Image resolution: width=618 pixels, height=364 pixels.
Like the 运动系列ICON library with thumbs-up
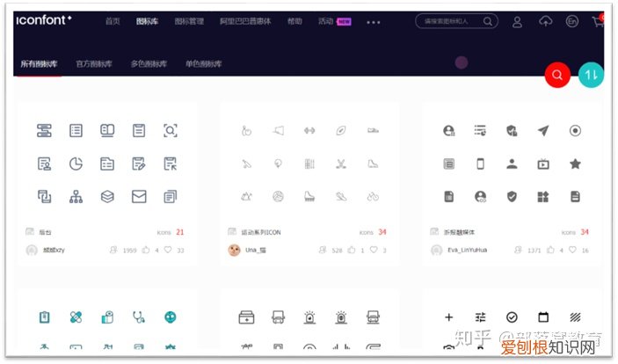tap(352, 250)
